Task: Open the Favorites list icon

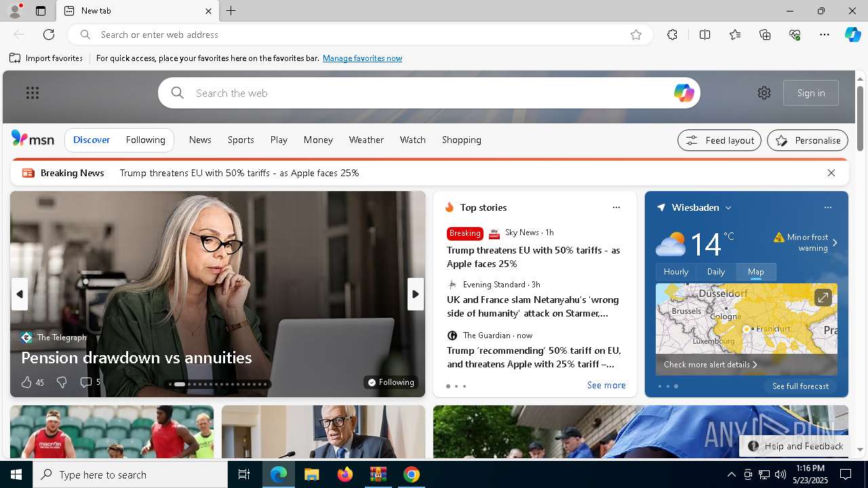Action: 735,35
